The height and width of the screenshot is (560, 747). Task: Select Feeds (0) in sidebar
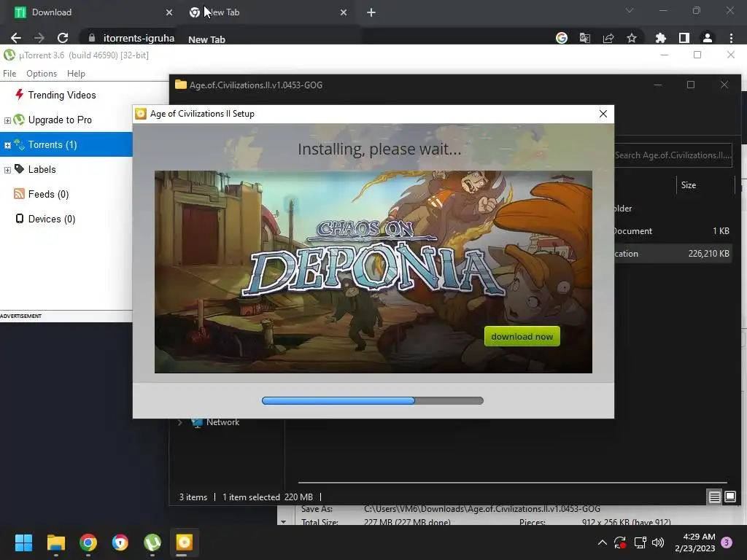[48, 194]
